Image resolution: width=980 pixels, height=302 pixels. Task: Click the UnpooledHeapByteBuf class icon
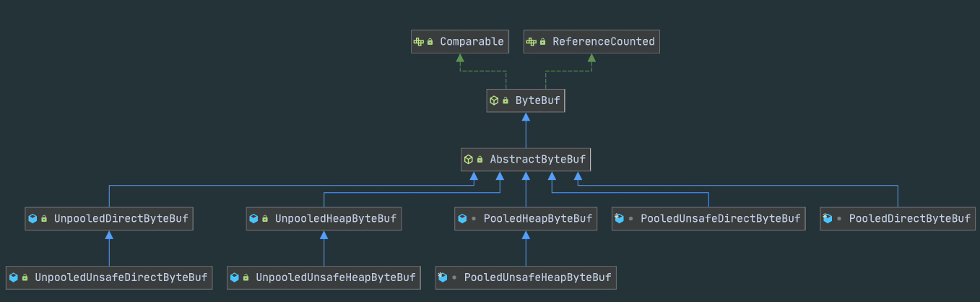point(253,218)
